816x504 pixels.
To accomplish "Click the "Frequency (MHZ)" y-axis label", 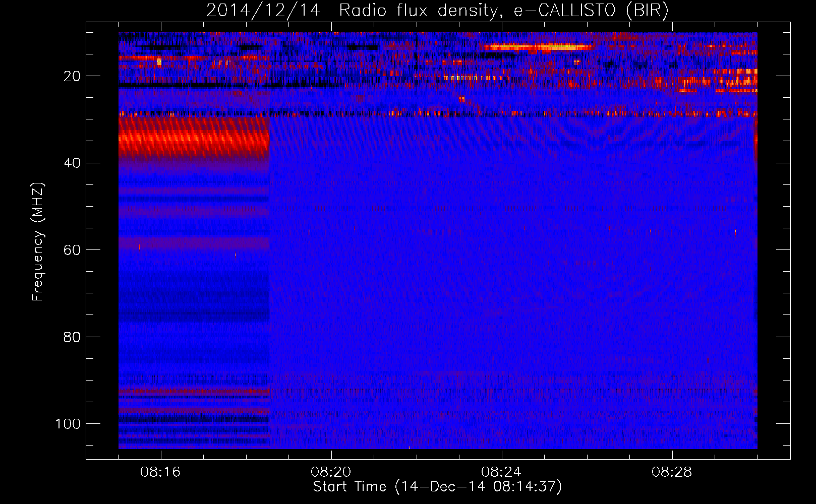I will click(x=38, y=242).
